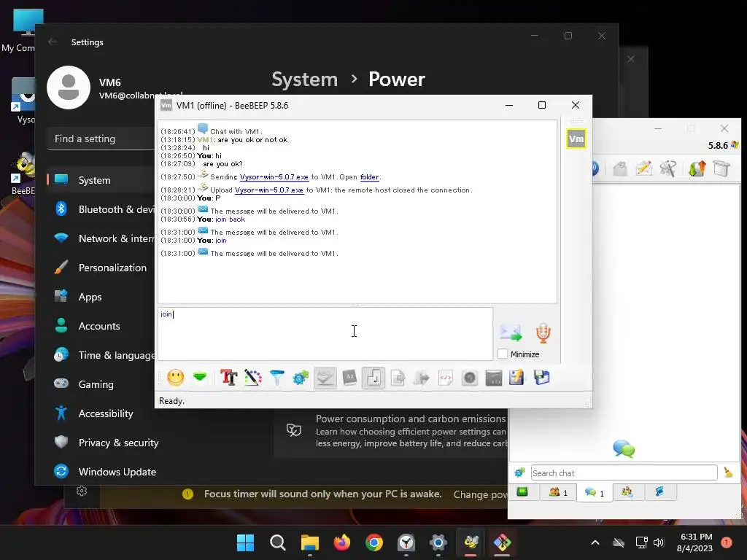The image size is (747, 560).
Task: Open Google Chrome from the taskbar
Action: point(374,542)
